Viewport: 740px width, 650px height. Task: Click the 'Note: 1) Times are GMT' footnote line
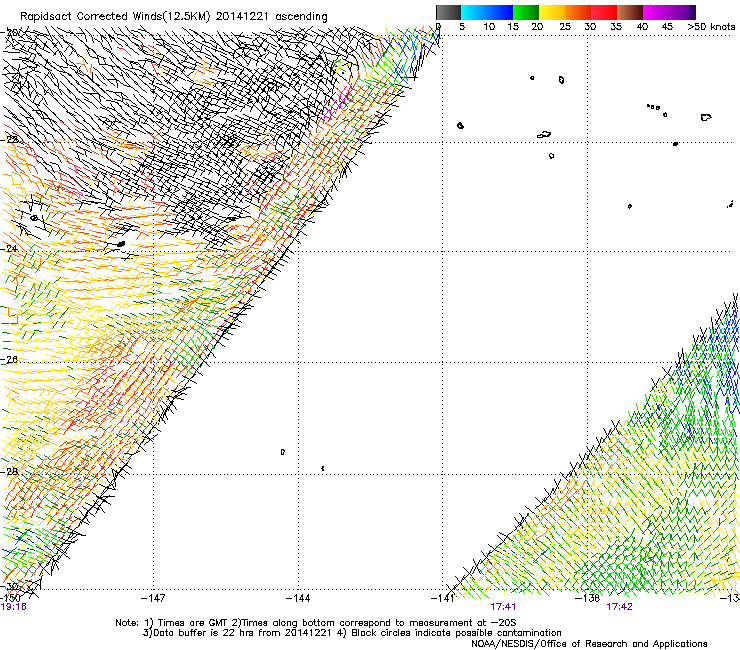click(316, 623)
